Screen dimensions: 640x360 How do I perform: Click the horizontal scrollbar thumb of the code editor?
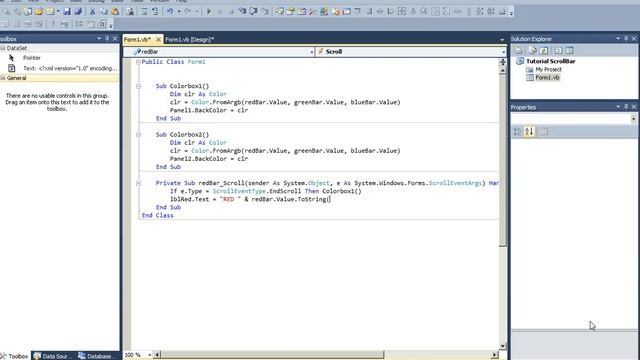(272, 355)
